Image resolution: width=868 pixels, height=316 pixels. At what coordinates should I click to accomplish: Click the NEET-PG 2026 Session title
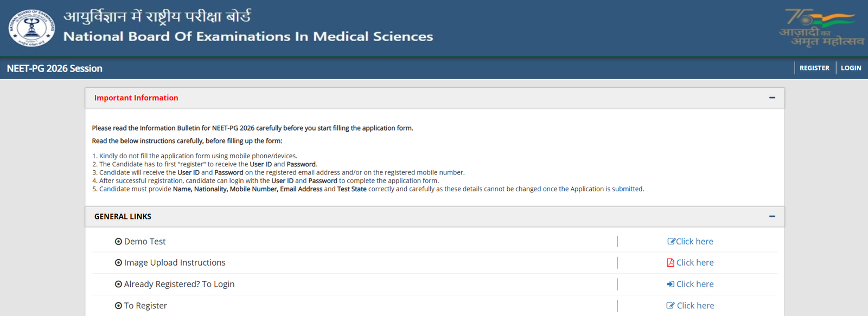point(55,68)
